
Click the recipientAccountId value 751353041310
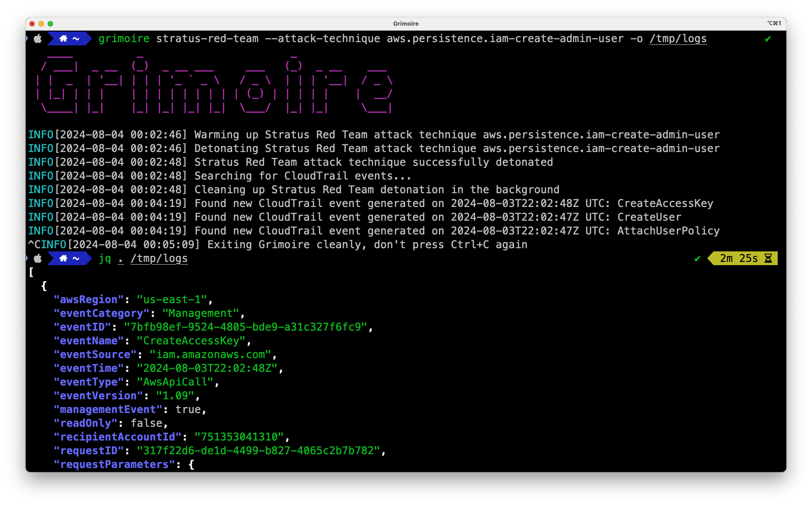[239, 437]
